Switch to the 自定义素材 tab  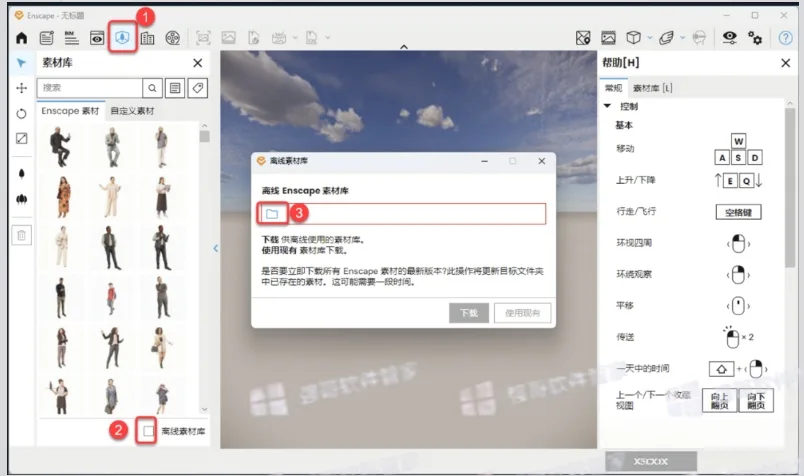pyautogui.click(x=132, y=111)
